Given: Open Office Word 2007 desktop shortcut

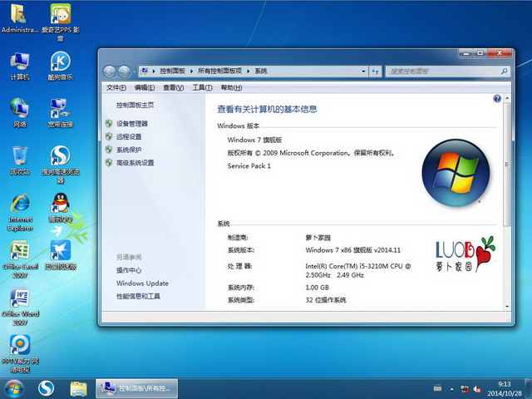Looking at the screenshot, I should pyautogui.click(x=20, y=308).
